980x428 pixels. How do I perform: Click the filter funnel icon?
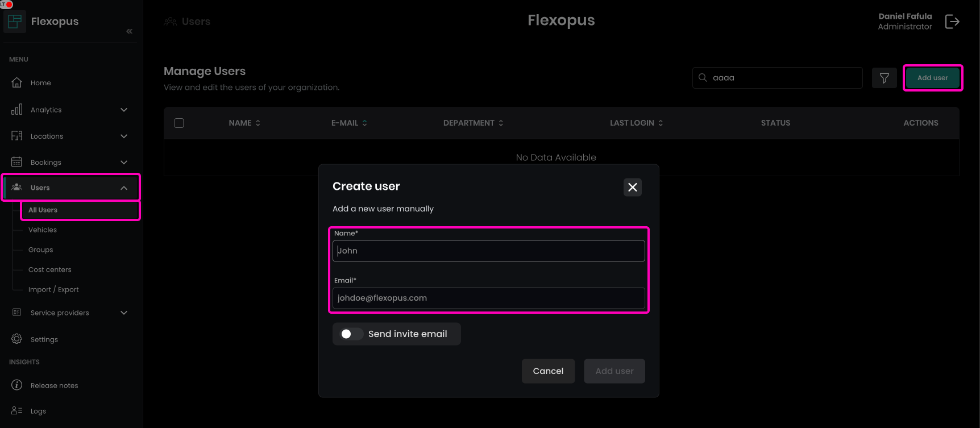(x=884, y=78)
